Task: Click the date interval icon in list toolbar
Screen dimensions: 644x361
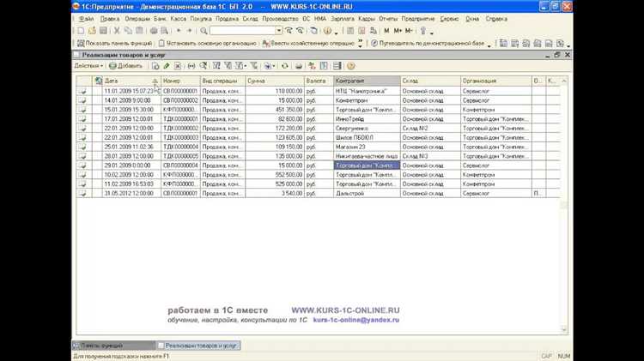Action: click(x=191, y=66)
